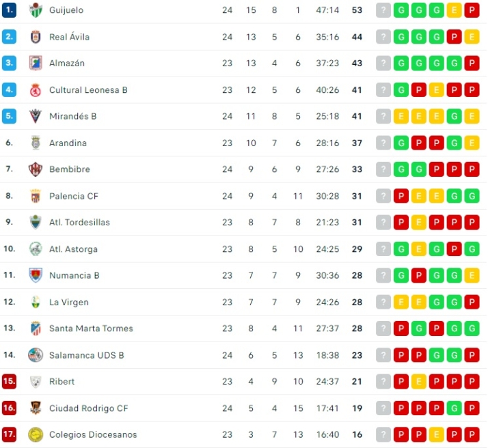488x448 pixels.
Task: Open the Palencia CF team link
Action: coord(74,196)
